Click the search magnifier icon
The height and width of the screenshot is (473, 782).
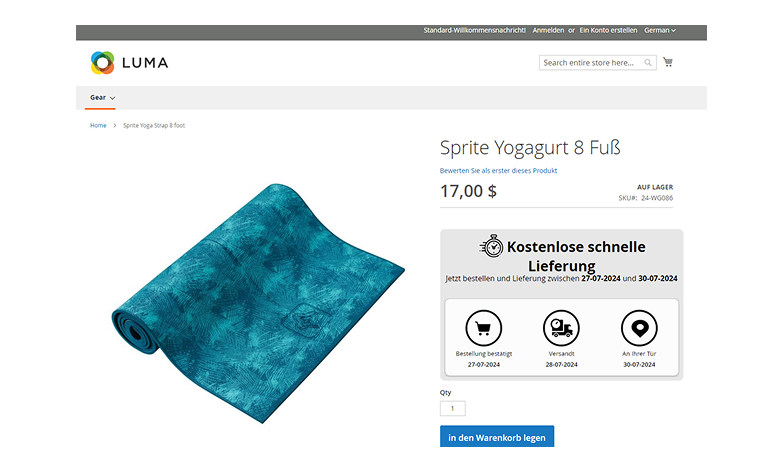tap(648, 63)
